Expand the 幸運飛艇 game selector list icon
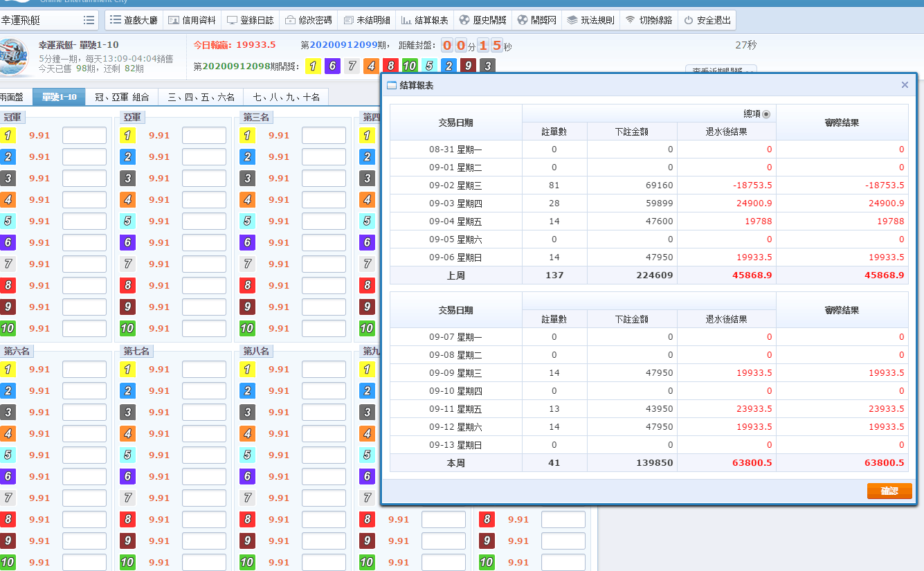This screenshot has width=924, height=571. (x=89, y=20)
